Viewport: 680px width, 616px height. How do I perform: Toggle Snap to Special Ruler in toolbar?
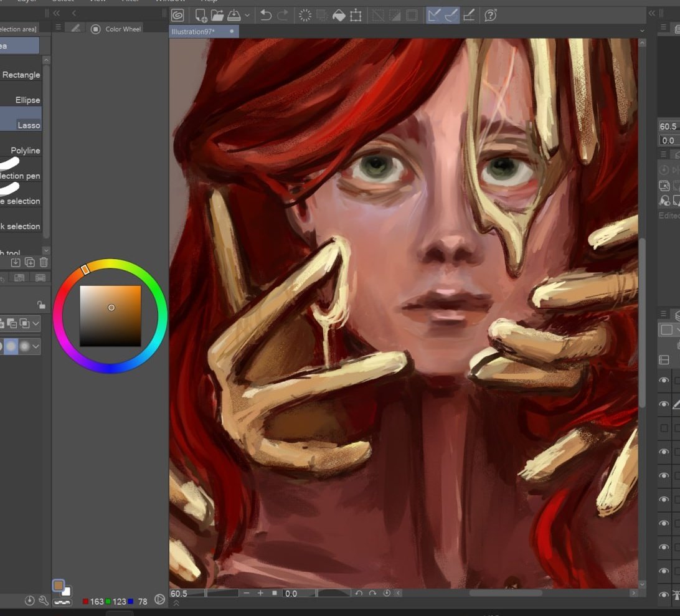click(x=451, y=16)
